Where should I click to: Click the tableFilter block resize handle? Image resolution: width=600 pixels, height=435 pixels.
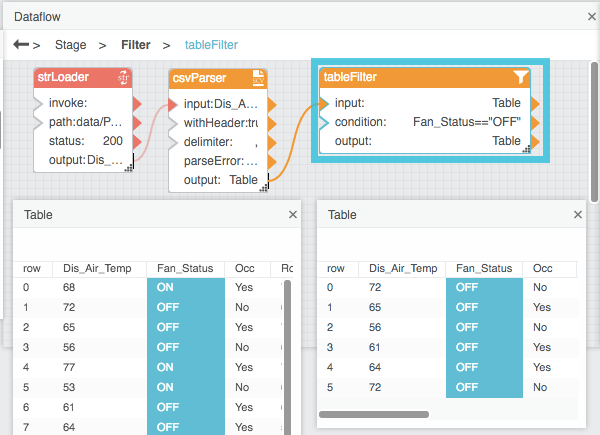click(527, 148)
